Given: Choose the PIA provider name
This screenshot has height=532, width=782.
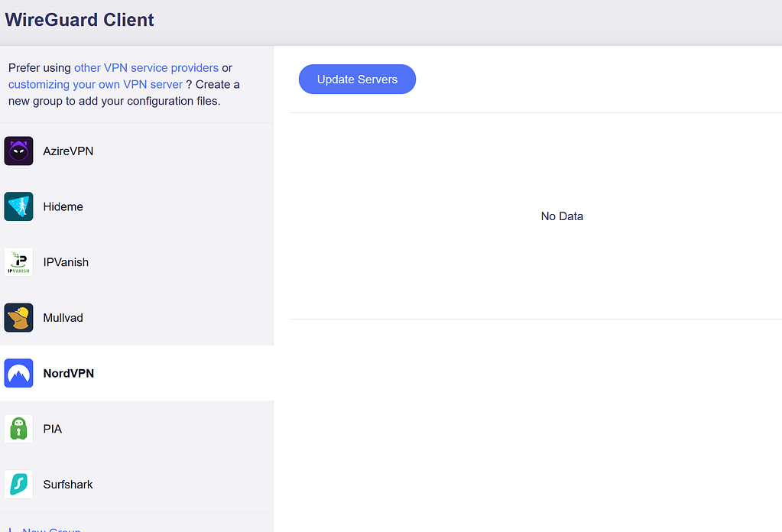Looking at the screenshot, I should [x=53, y=429].
